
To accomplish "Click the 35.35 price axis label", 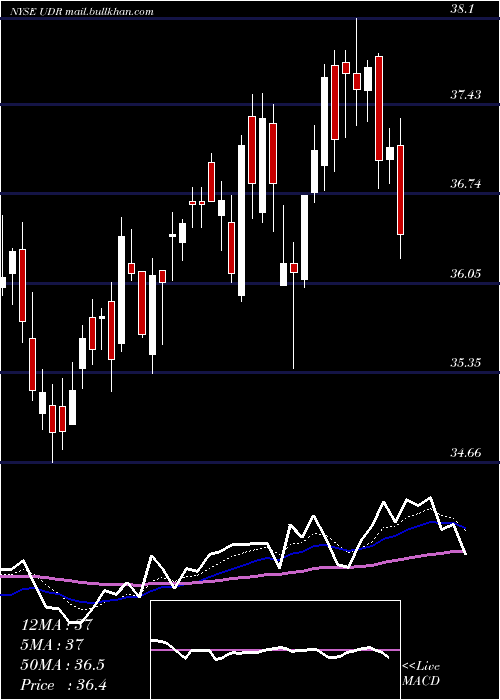I will click(x=466, y=362).
